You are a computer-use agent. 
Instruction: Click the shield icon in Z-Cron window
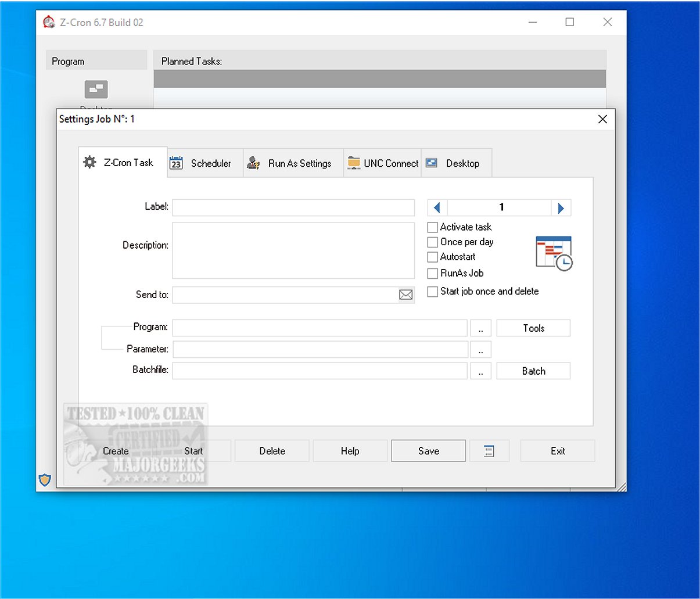(45, 480)
